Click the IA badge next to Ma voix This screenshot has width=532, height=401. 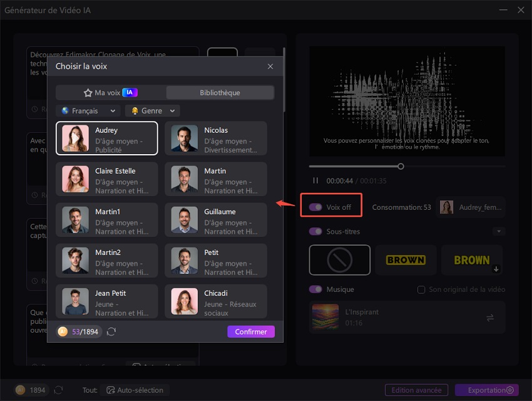pyautogui.click(x=130, y=92)
